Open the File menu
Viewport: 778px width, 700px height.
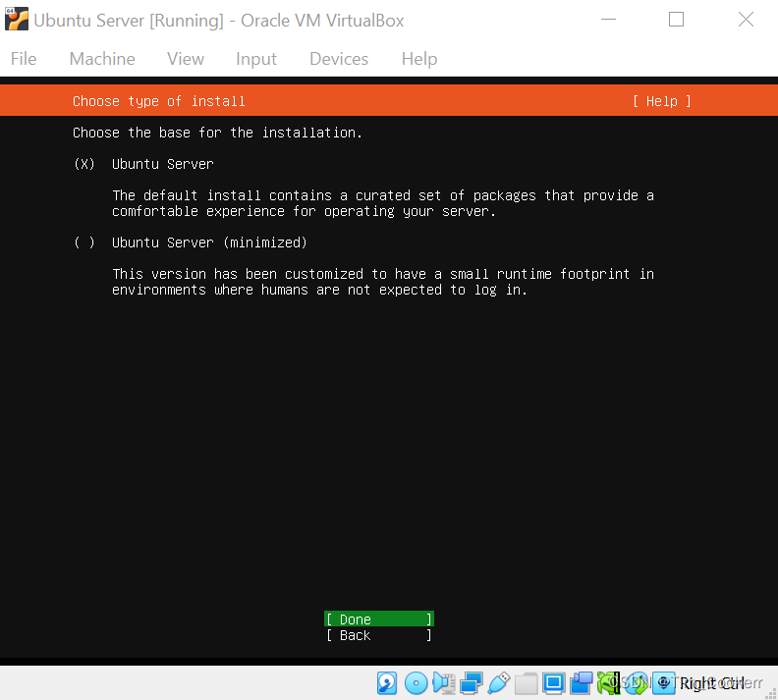(24, 59)
